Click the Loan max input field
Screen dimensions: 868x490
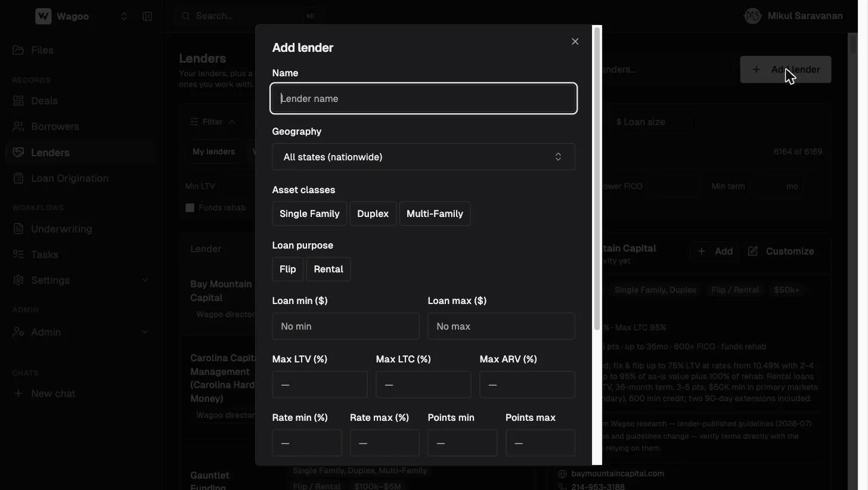pos(501,326)
